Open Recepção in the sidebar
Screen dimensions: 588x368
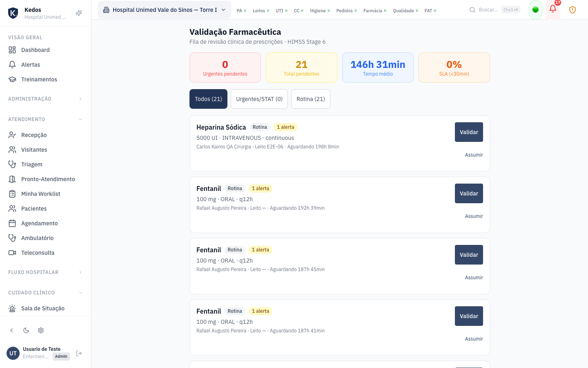pos(45,135)
